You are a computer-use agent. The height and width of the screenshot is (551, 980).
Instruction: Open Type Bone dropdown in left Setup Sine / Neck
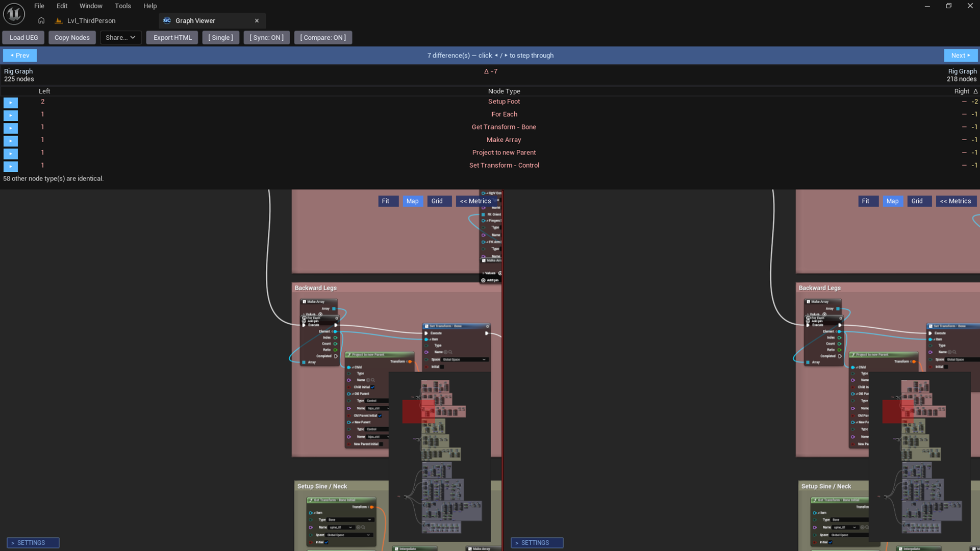[x=349, y=520]
